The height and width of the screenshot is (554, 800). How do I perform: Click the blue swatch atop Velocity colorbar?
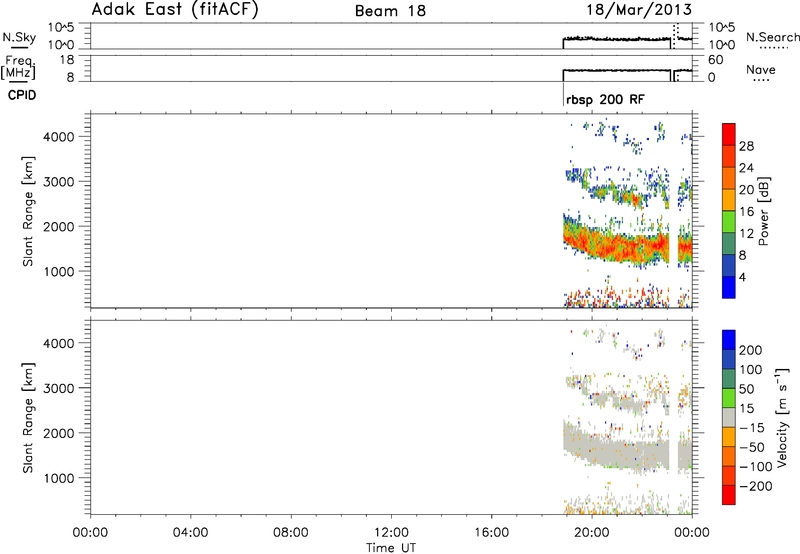coord(729,340)
